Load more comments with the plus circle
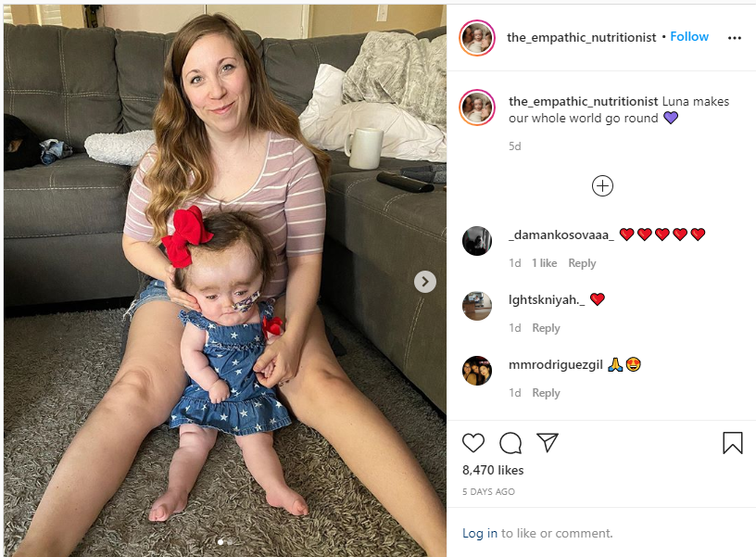This screenshot has width=756, height=557. 602,185
